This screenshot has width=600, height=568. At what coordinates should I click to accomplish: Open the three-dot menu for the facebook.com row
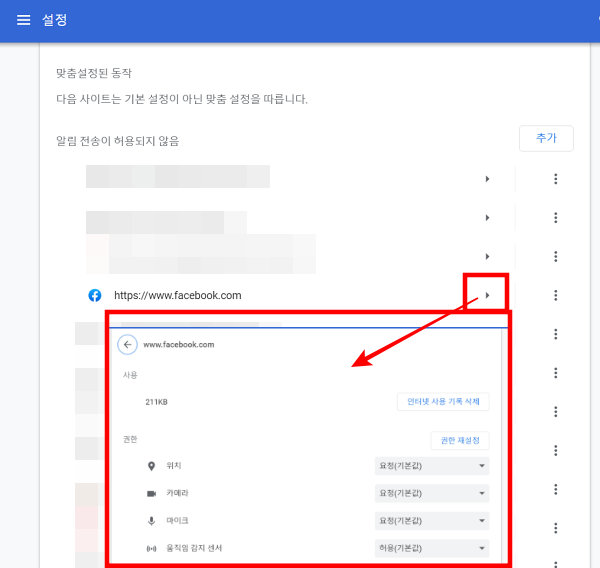pyautogui.click(x=556, y=295)
